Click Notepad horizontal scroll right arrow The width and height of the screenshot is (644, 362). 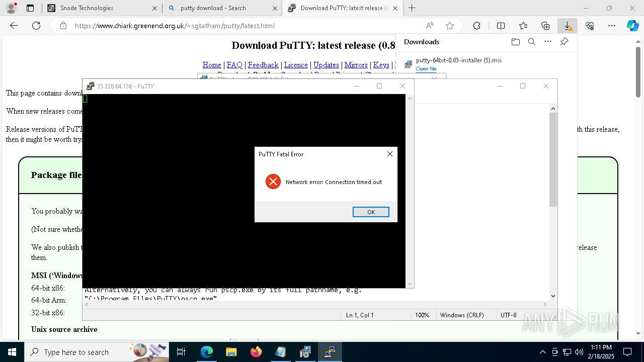coord(544,304)
